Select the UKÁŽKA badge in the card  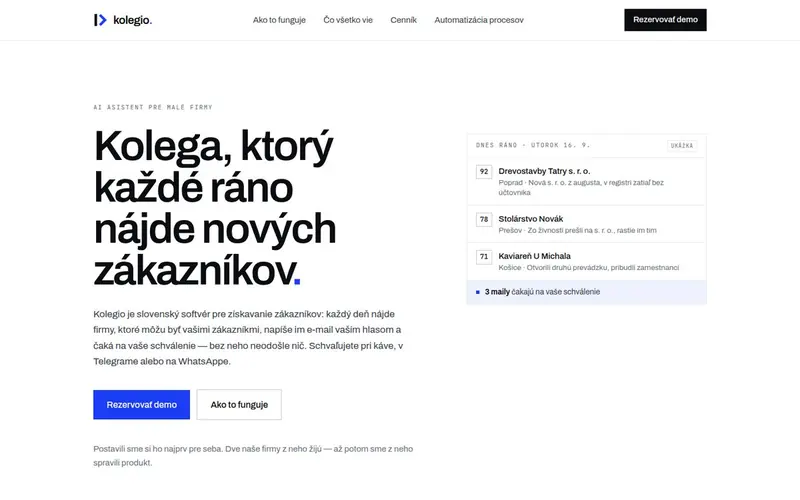(682, 145)
